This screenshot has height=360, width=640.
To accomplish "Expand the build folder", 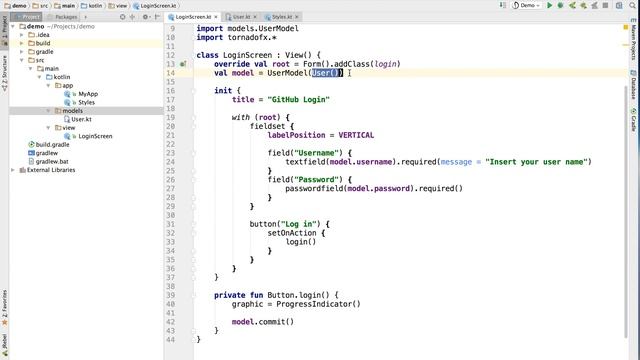I will click(22, 43).
